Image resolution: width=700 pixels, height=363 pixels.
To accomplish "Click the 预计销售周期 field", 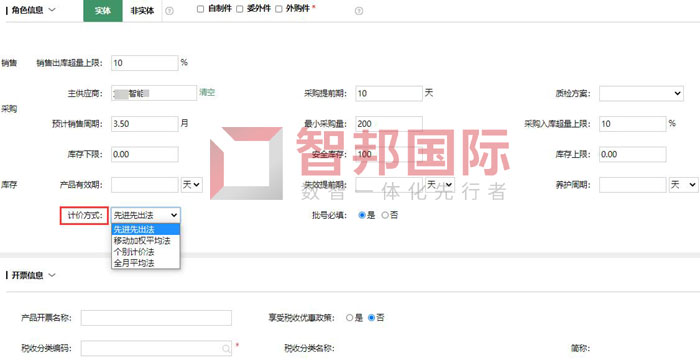I will coord(145,124).
